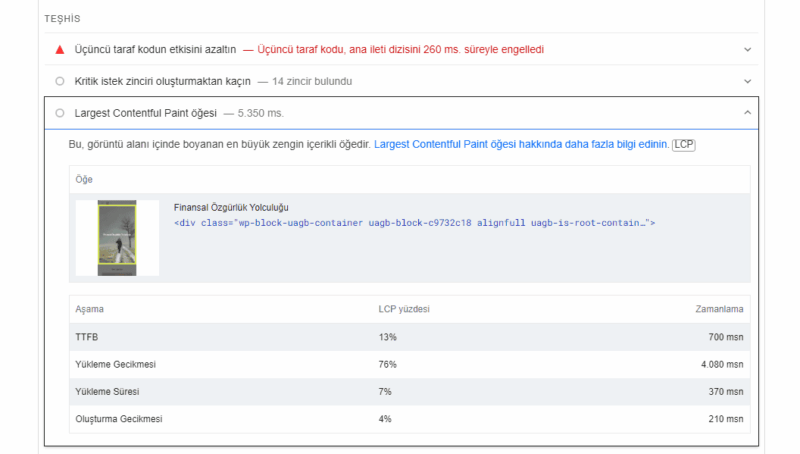Collapse the Largest Contentful Paint öğesi section
This screenshot has height=454, width=800.
pyautogui.click(x=747, y=113)
